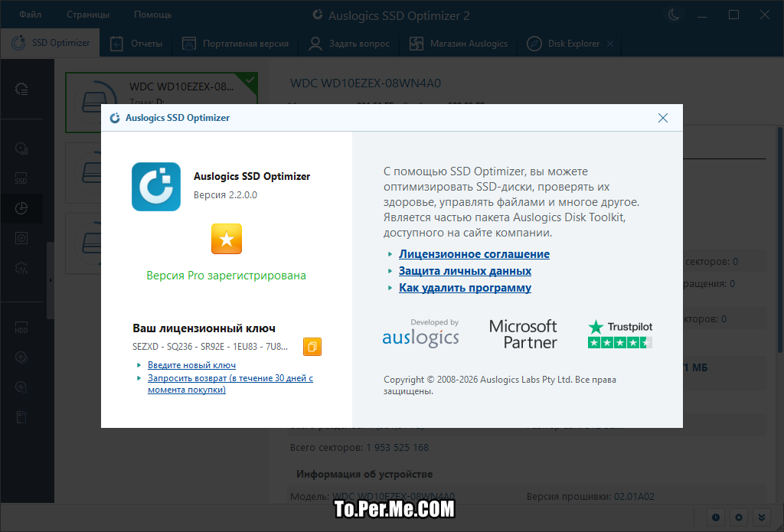Switch to the Портативная версия tab
This screenshot has height=532, width=784.
pyautogui.click(x=235, y=44)
